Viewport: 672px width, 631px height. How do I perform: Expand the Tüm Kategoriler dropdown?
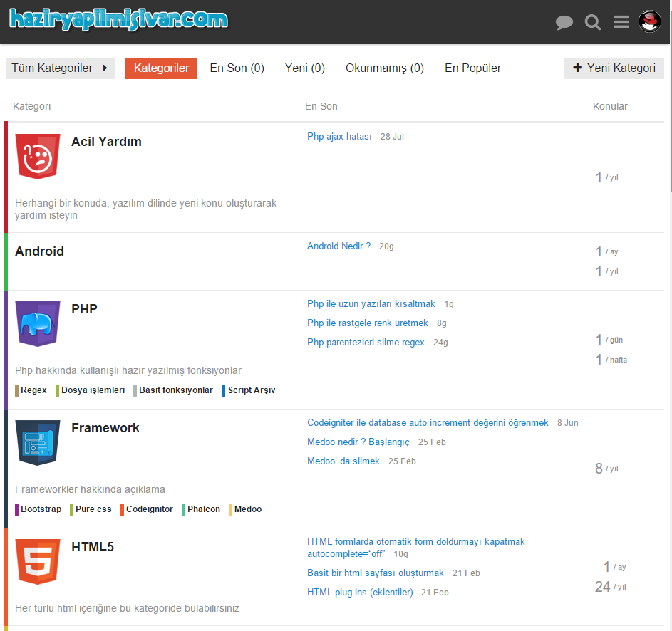click(x=60, y=68)
